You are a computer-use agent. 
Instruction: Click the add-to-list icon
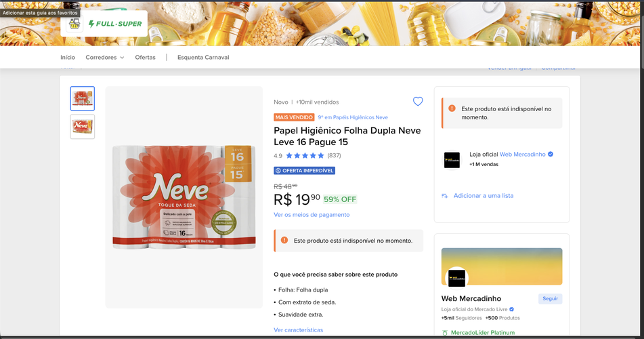(445, 196)
